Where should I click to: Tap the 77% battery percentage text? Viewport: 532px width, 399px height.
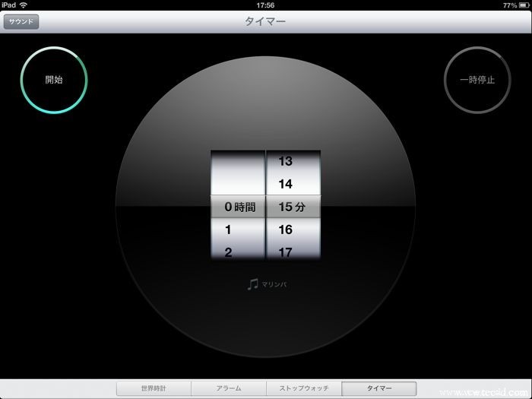510,5
